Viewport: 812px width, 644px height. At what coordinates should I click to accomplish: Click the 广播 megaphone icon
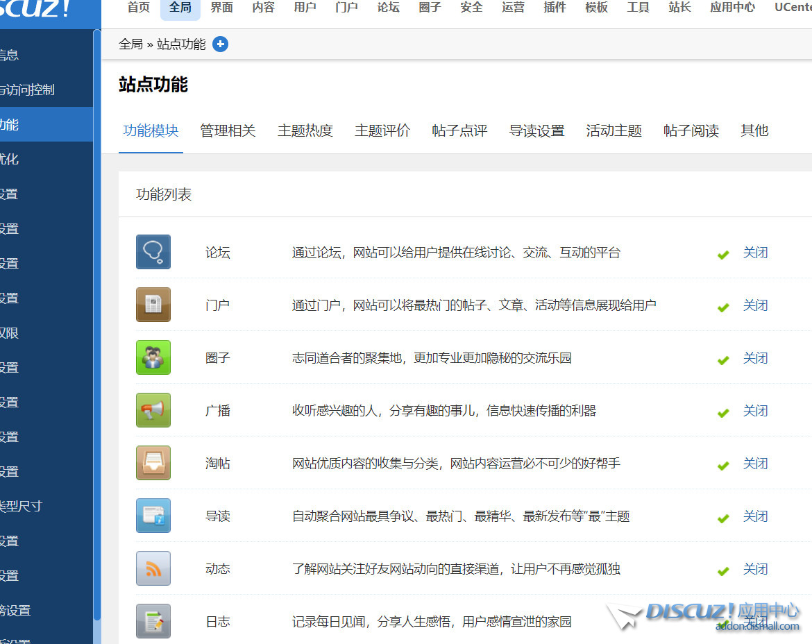click(153, 410)
